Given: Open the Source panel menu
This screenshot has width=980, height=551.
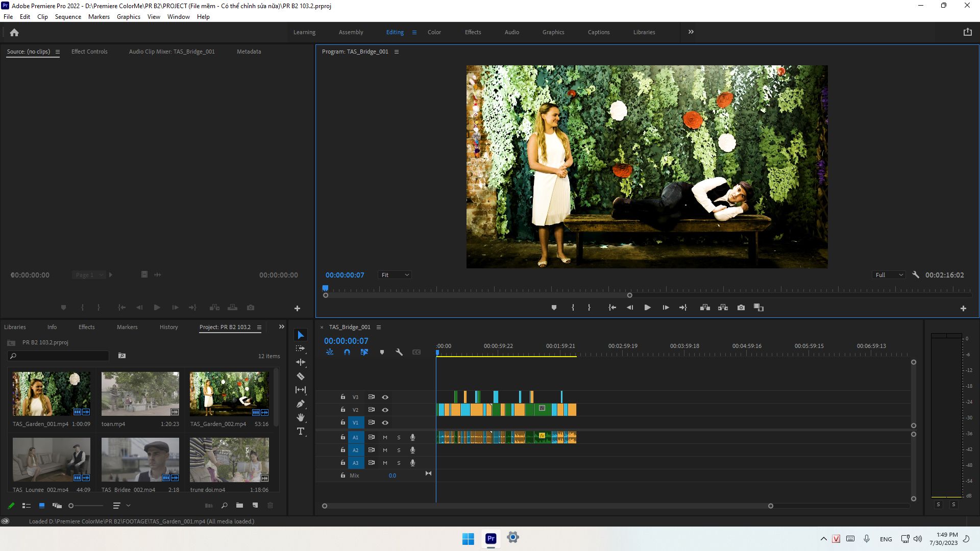Looking at the screenshot, I should click(x=58, y=52).
